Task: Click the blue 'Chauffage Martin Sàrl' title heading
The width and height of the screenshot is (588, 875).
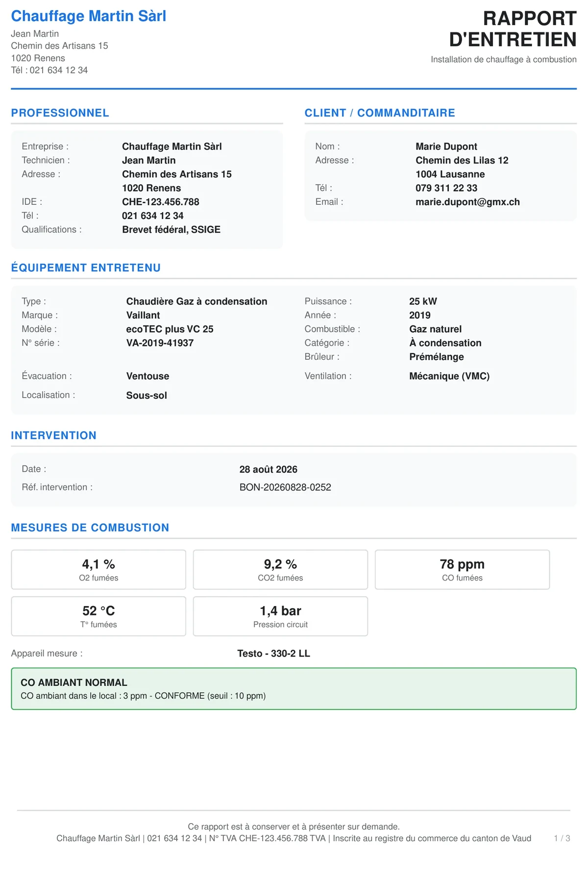Action: 89,16
